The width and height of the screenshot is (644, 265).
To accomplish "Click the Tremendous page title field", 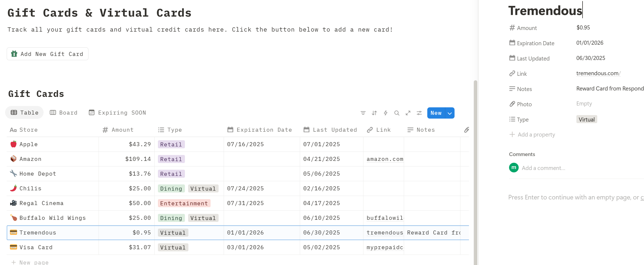I will [x=545, y=11].
